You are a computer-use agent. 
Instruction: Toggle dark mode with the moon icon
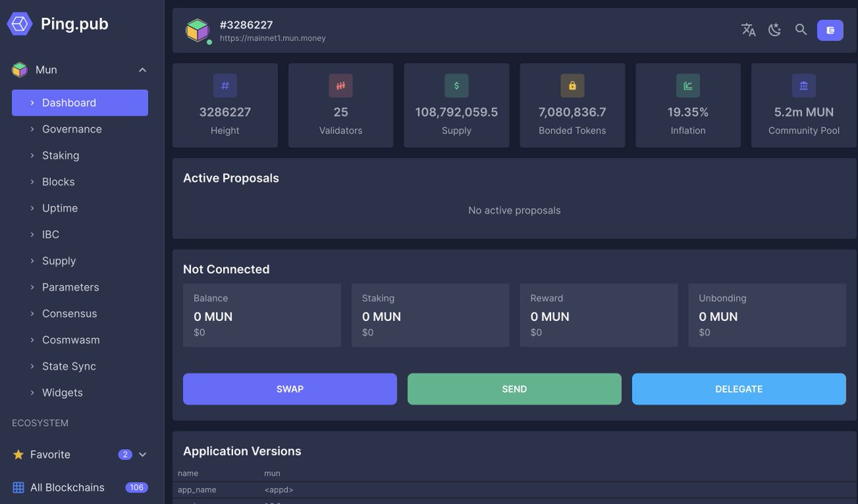point(774,30)
